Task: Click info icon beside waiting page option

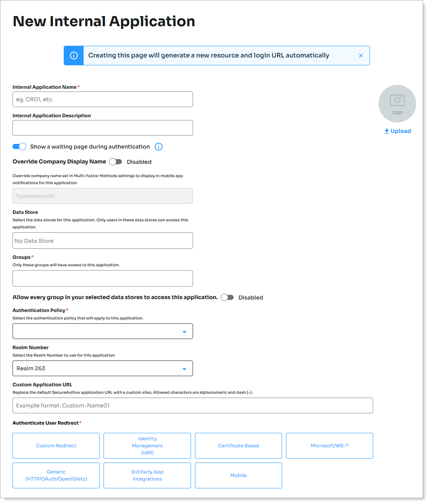Action: pos(159,147)
